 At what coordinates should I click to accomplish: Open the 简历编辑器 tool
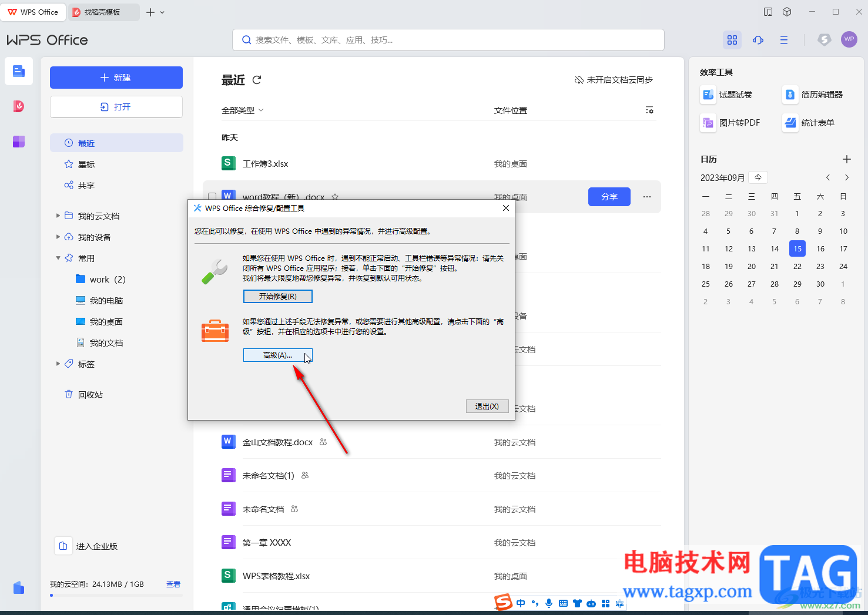813,95
